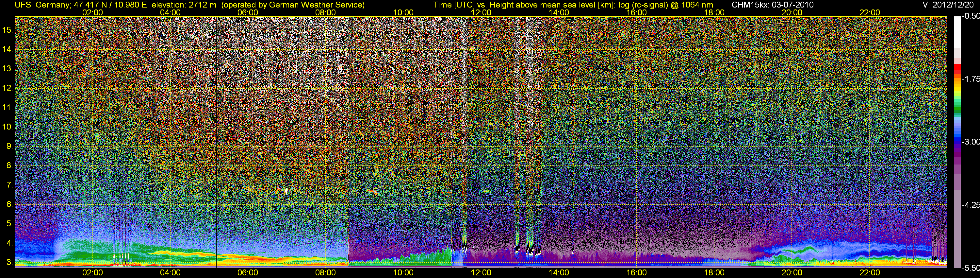Viewport: 980px width, 278px height.
Task: Click the '-4.25' colorbar scale value
Action: (x=971, y=205)
